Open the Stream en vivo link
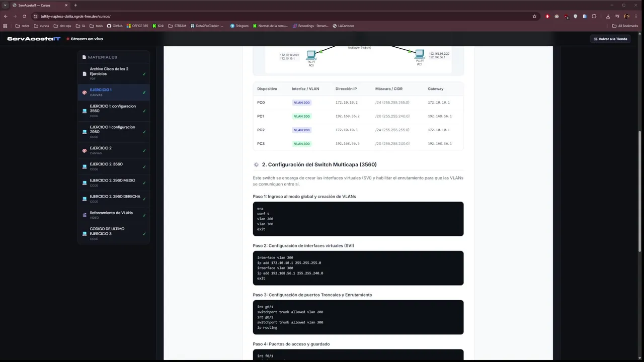The width and height of the screenshot is (644, 362). click(x=85, y=39)
